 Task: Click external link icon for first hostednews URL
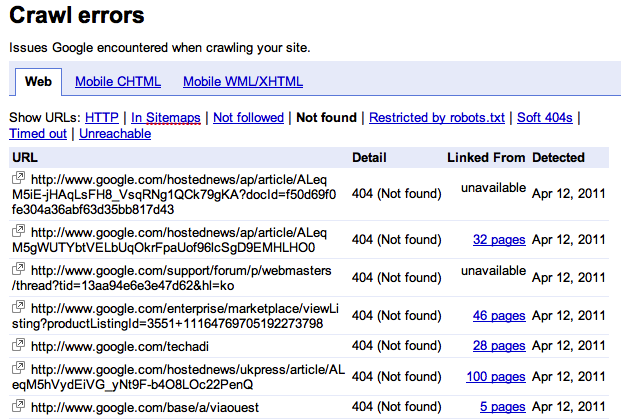pyautogui.click(x=18, y=178)
